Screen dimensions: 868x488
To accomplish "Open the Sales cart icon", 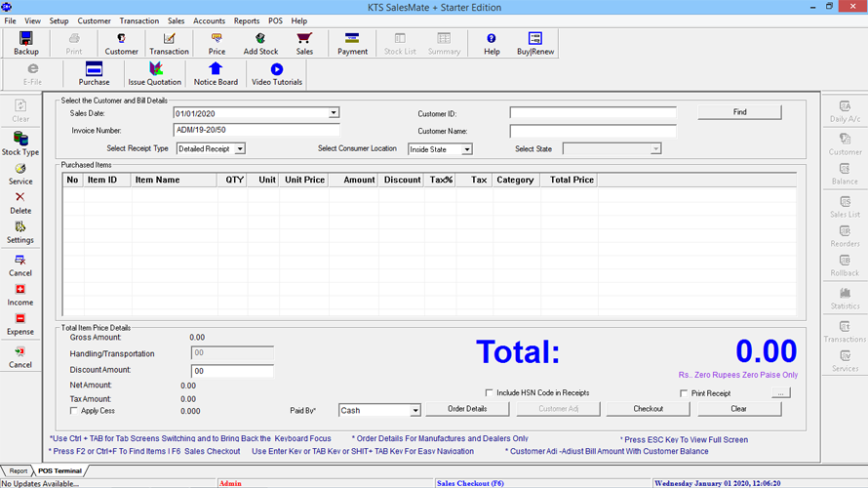I will pos(304,43).
